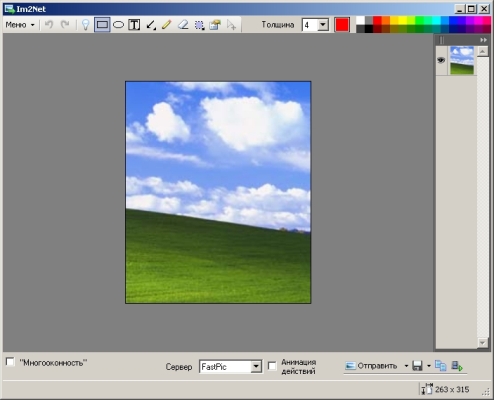The width and height of the screenshot is (494, 400).
Task: Click the layers panel grip handle
Action: click(x=442, y=40)
